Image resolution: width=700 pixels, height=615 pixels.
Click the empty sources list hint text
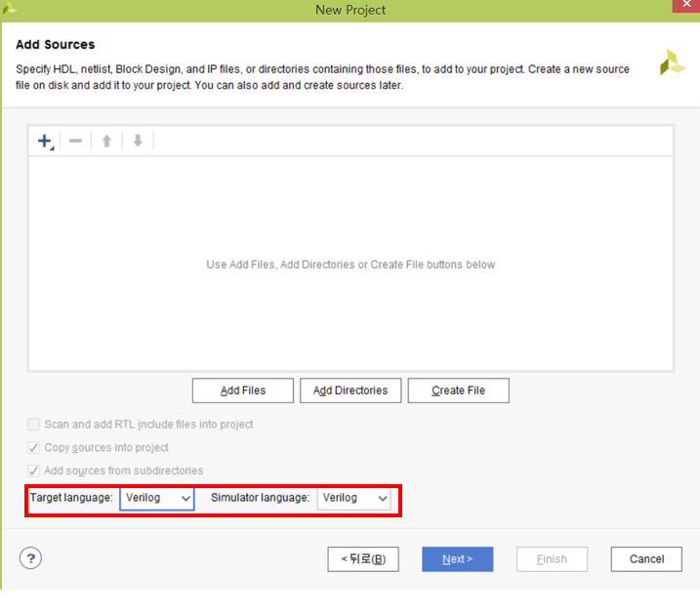350,265
